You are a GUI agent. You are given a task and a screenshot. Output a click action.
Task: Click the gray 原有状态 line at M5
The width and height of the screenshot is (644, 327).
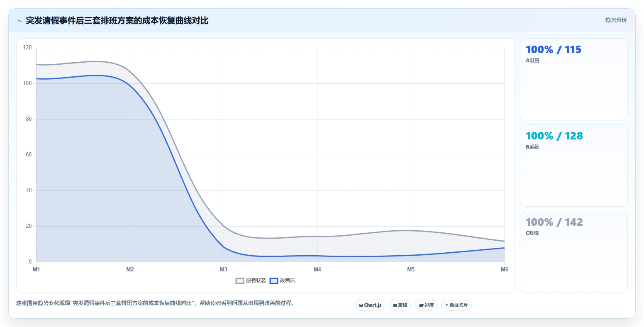[x=411, y=230]
